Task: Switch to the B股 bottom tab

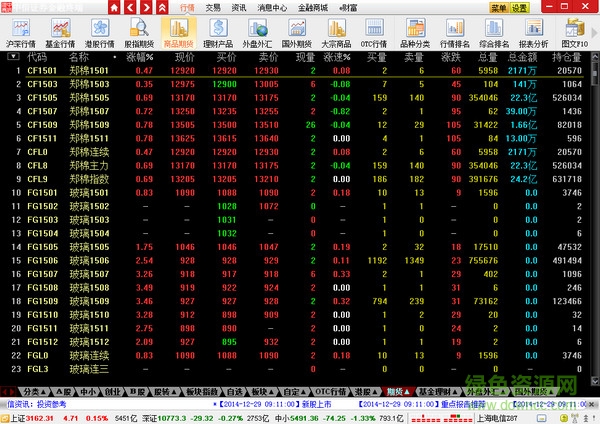Action: pyautogui.click(x=137, y=391)
